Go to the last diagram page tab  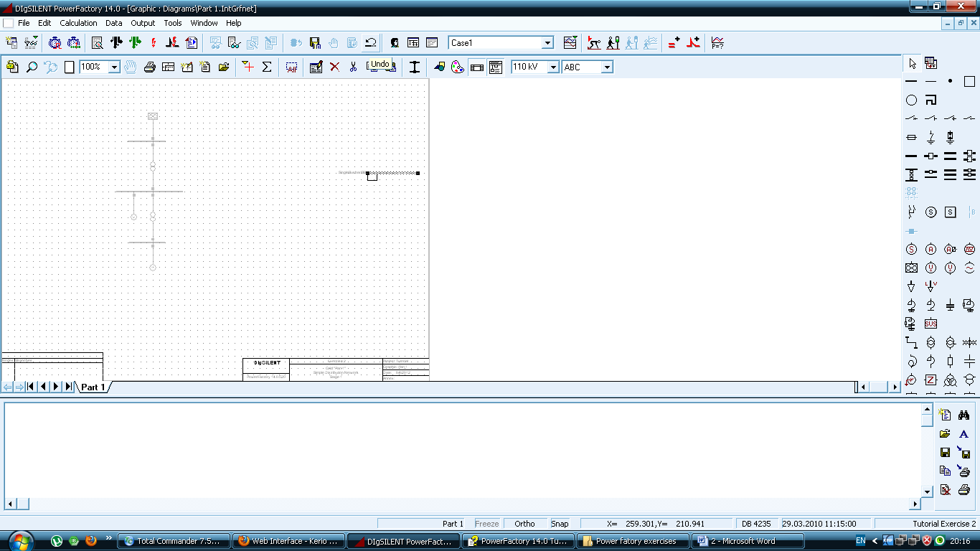[68, 387]
